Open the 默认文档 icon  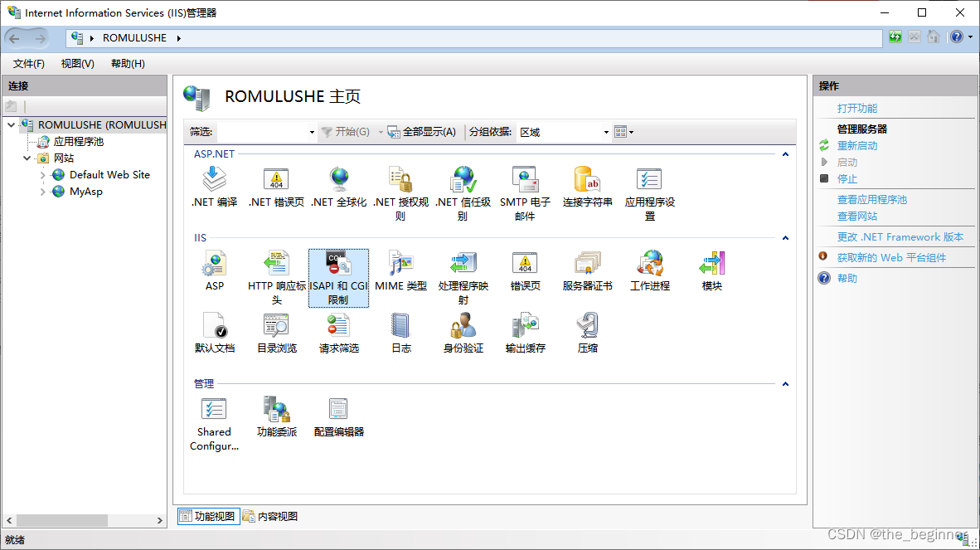[215, 326]
